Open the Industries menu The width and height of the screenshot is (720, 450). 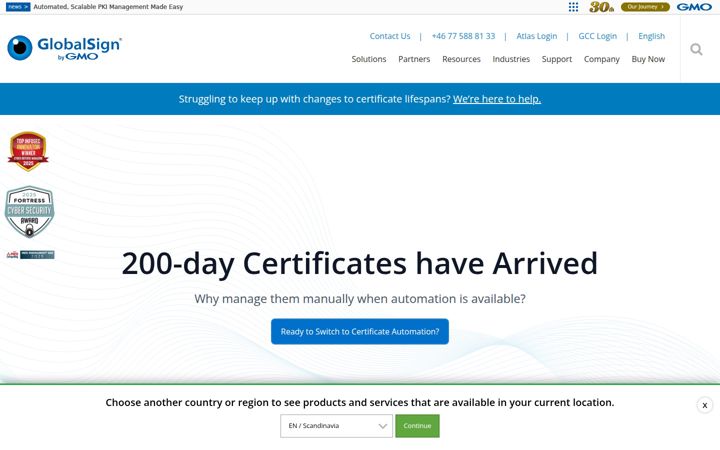[x=511, y=59]
